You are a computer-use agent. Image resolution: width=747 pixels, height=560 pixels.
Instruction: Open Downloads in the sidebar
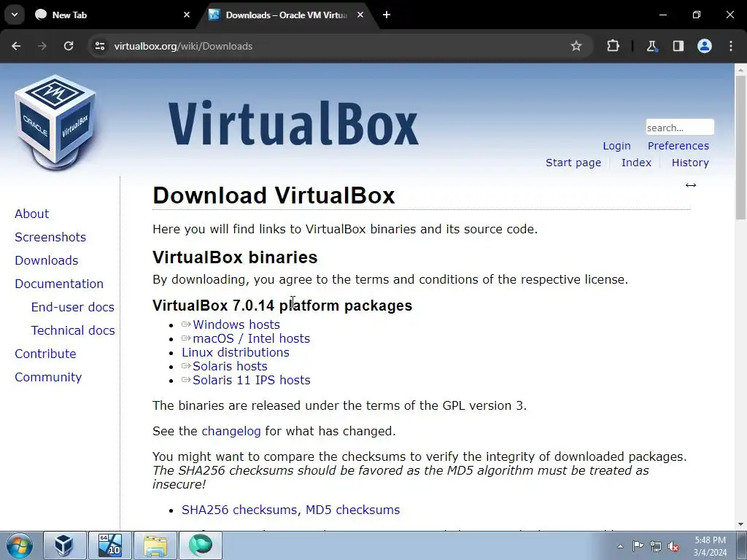pyautogui.click(x=46, y=260)
